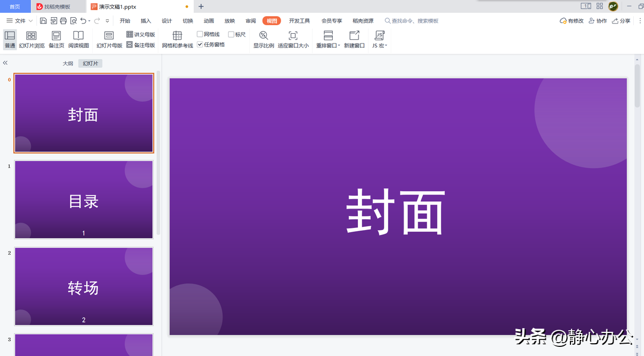Uncheck the 任务窗格 task pane checkbox
The image size is (644, 356).
200,44
